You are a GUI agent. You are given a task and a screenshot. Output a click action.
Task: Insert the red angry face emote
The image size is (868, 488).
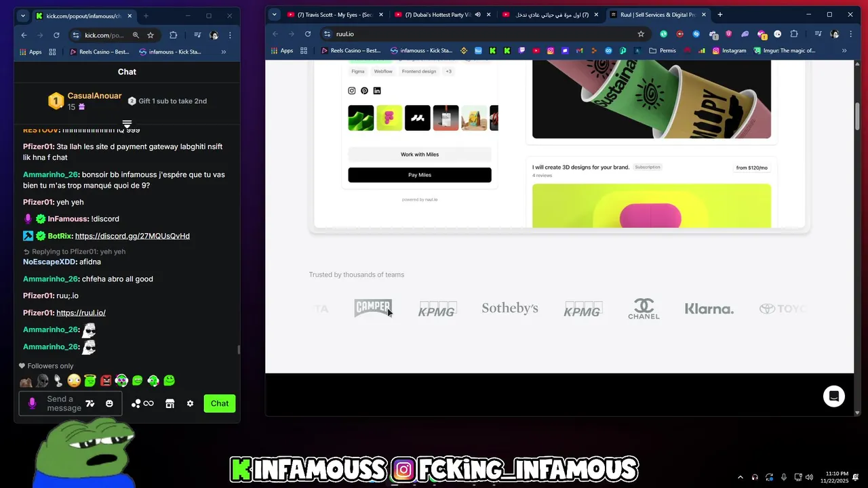tap(106, 381)
